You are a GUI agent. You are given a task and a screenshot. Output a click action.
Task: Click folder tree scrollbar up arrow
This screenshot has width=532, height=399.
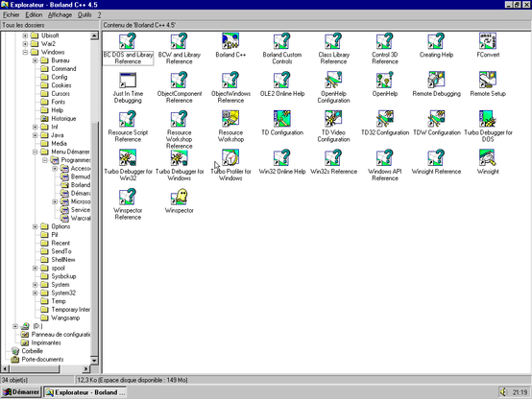pyautogui.click(x=95, y=35)
